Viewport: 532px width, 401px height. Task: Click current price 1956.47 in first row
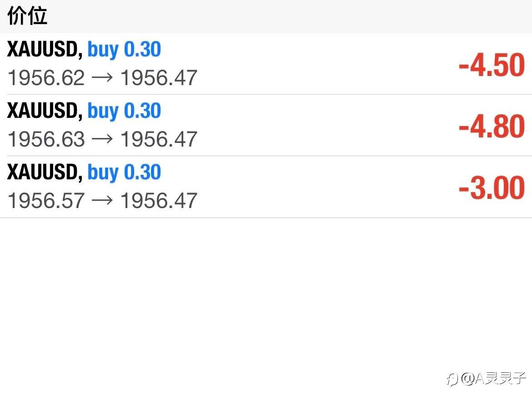[159, 78]
